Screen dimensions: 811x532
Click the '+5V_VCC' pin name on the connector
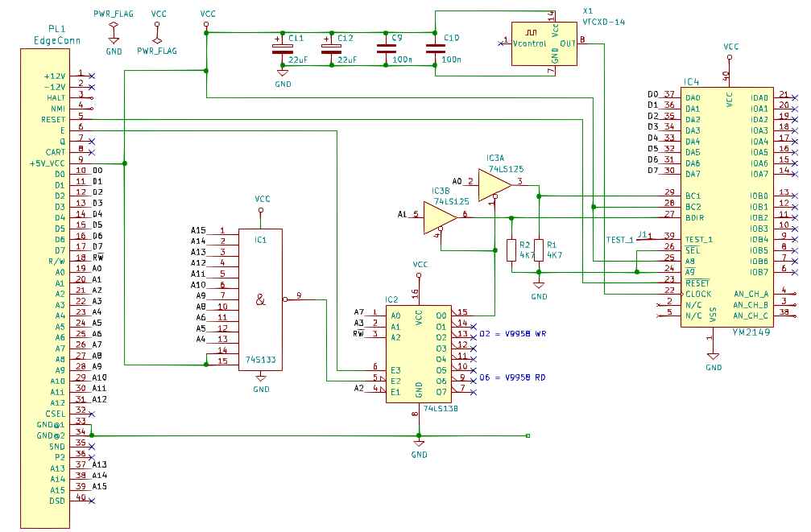(48, 163)
